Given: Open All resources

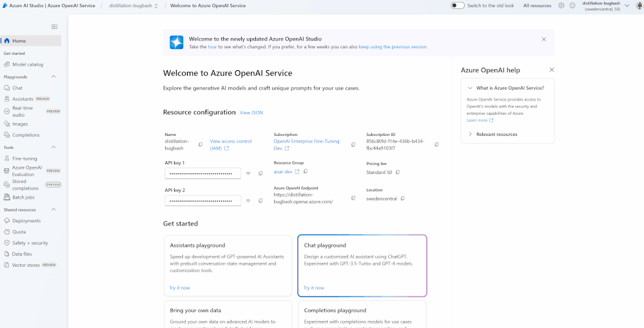Looking at the screenshot, I should 537,6.
